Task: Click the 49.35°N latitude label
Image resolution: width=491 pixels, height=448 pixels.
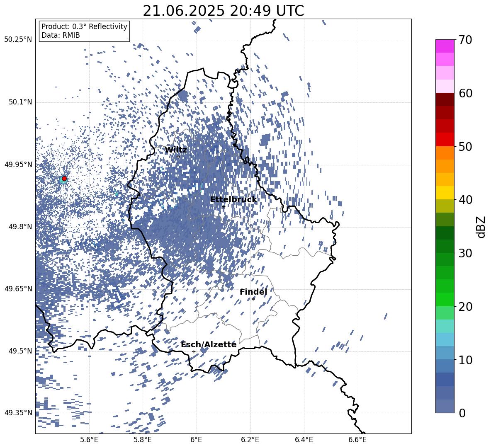Action: [18, 413]
